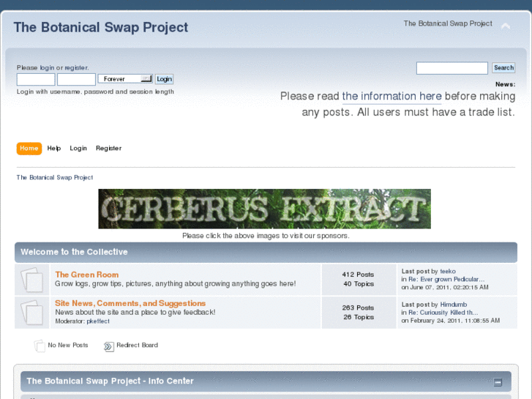532x399 pixels.
Task: Collapse the Info Center panel minus icon
Action: tap(498, 382)
